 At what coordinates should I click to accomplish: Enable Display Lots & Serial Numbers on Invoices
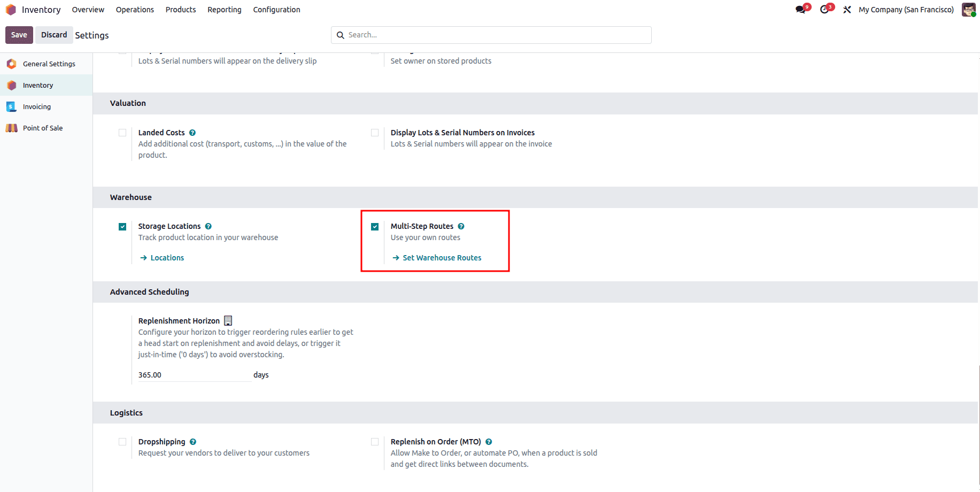pyautogui.click(x=375, y=133)
